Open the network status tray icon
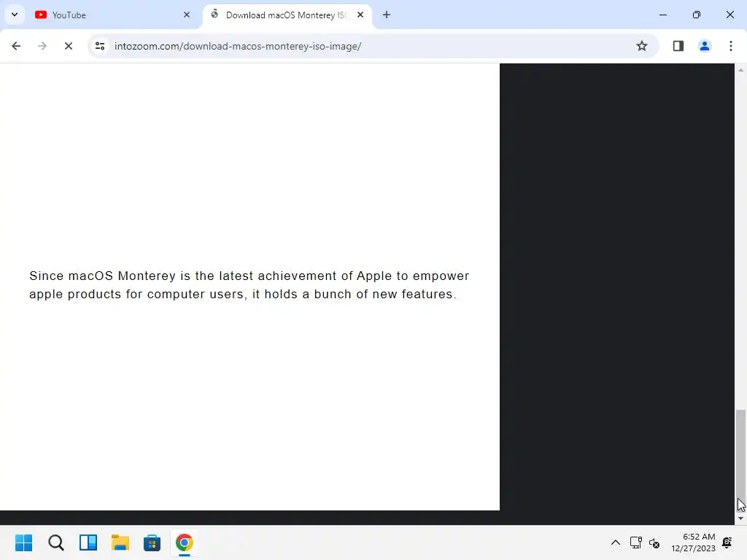 [636, 542]
